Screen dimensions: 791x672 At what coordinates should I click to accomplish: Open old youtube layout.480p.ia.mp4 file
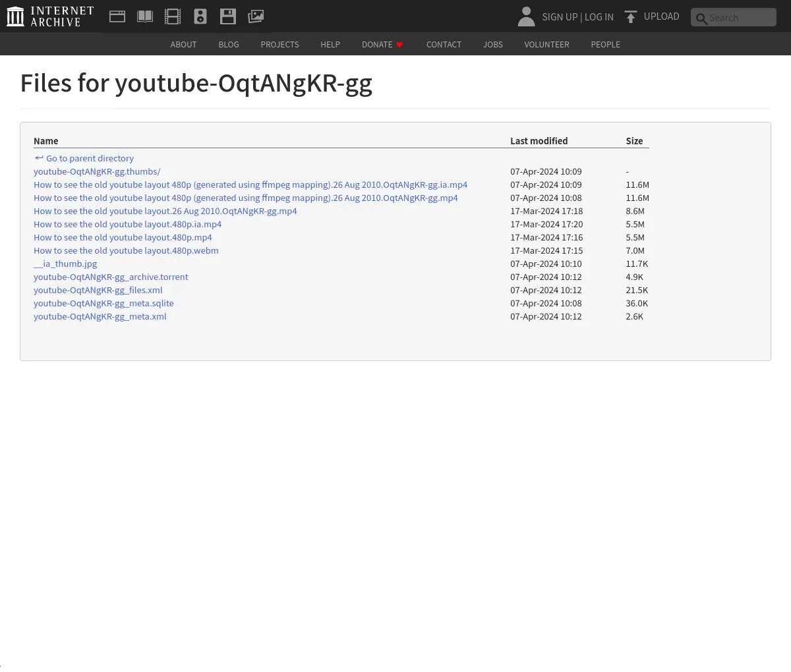tap(128, 224)
